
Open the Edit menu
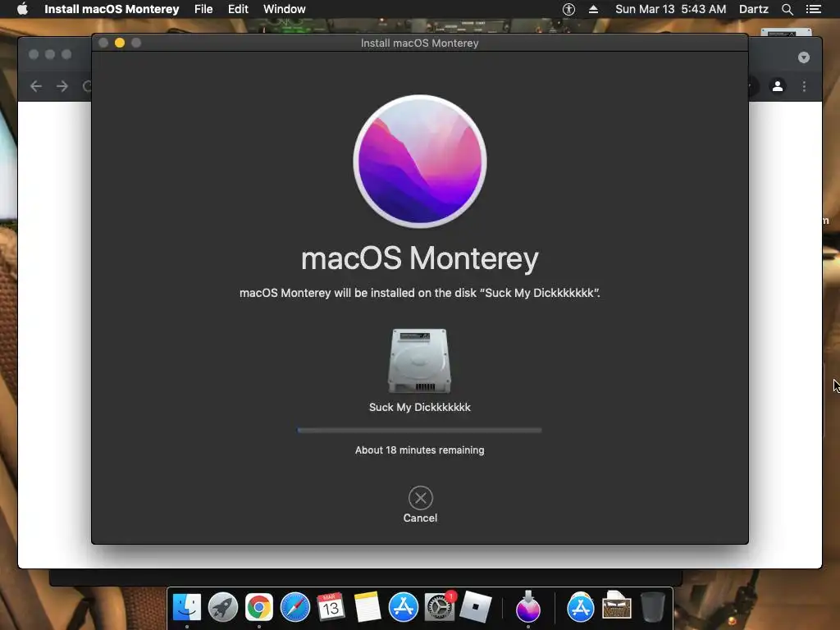point(238,9)
